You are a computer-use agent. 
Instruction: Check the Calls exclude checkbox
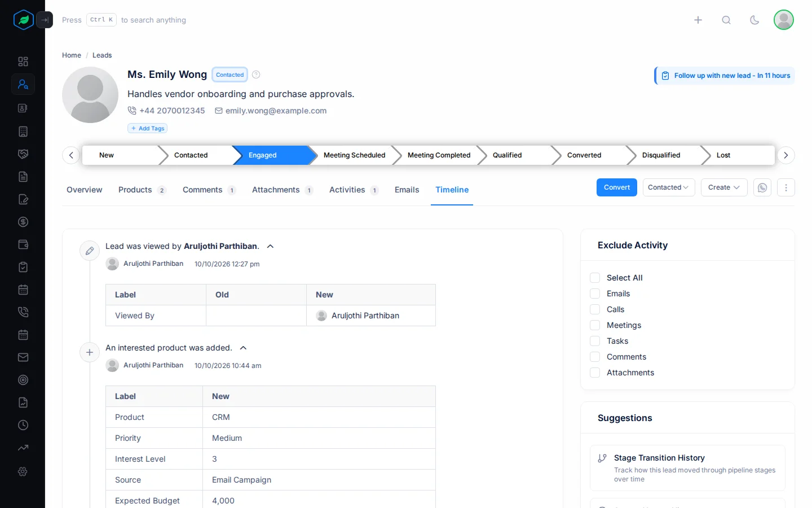click(595, 309)
